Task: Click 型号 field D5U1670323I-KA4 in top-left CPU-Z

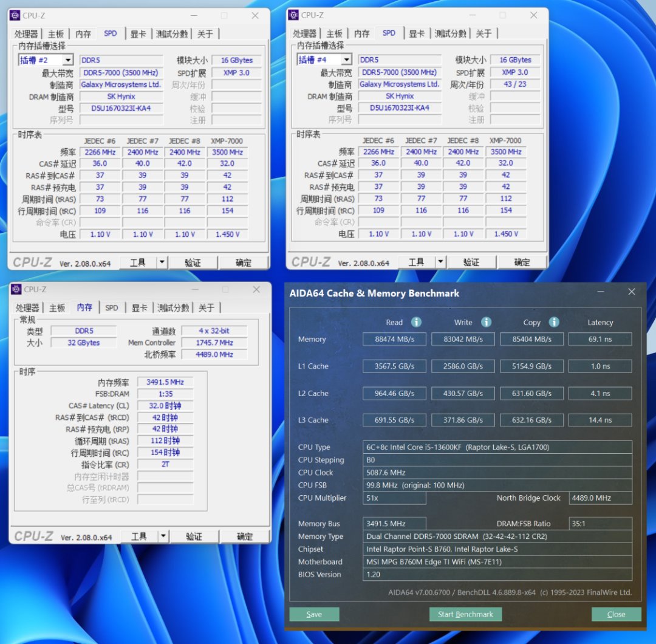Action: (x=121, y=108)
